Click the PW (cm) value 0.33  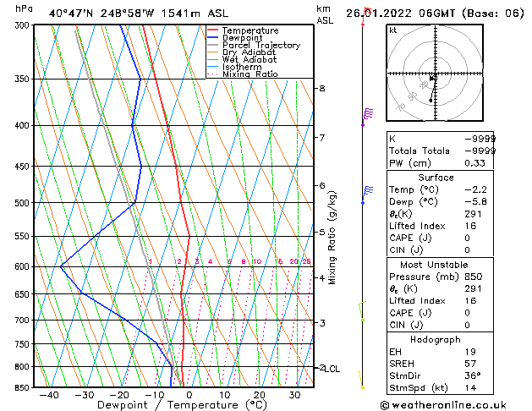click(474, 163)
